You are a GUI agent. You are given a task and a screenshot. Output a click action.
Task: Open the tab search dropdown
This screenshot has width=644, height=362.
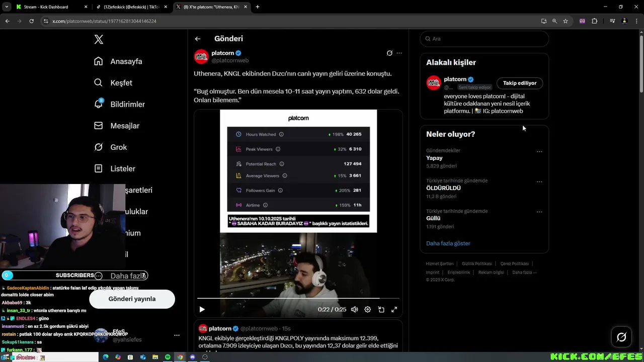(x=7, y=7)
